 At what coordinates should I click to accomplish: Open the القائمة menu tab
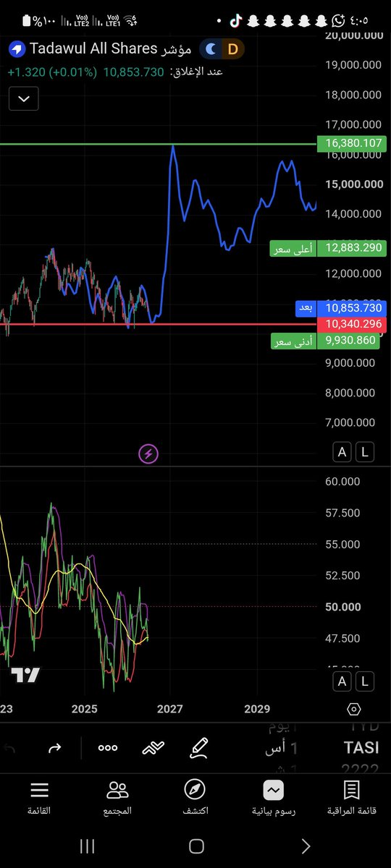coord(40,798)
